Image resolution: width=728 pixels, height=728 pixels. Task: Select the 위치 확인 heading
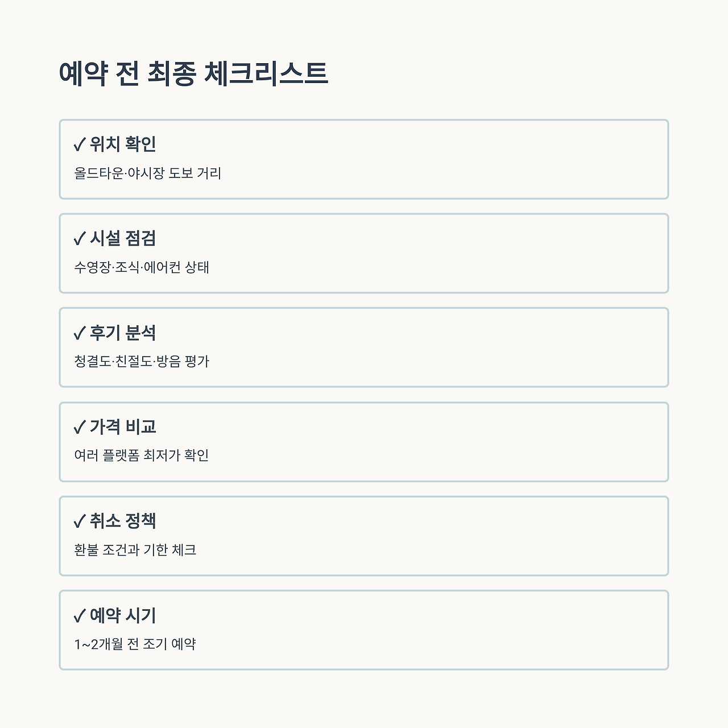tap(123, 144)
